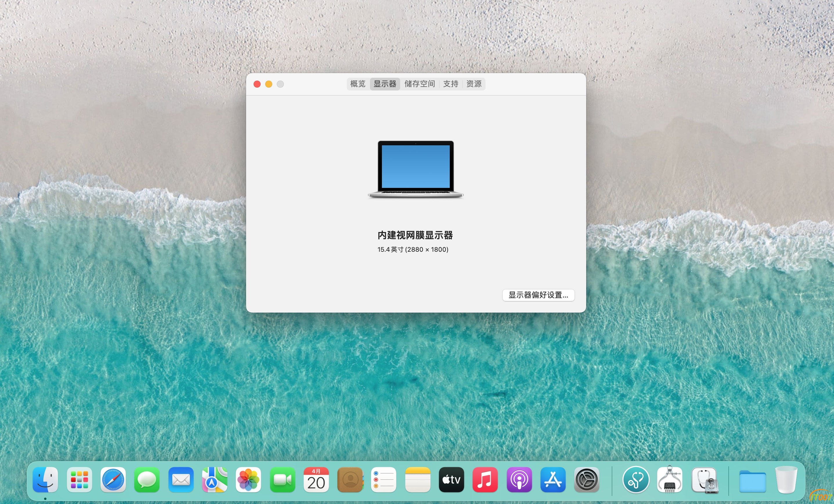
Task: Open the Photos app icon
Action: [x=248, y=480]
